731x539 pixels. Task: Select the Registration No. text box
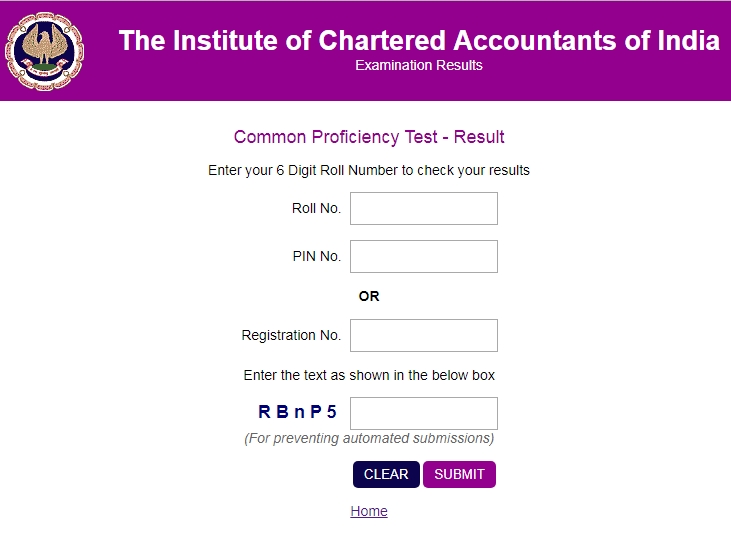[x=423, y=335]
